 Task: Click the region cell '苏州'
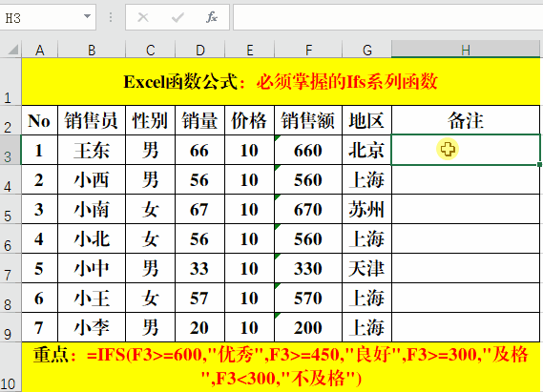pos(366,209)
